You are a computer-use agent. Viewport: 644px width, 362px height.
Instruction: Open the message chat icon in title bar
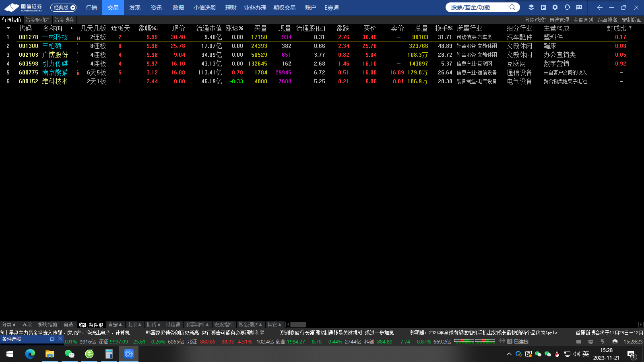point(579,7)
